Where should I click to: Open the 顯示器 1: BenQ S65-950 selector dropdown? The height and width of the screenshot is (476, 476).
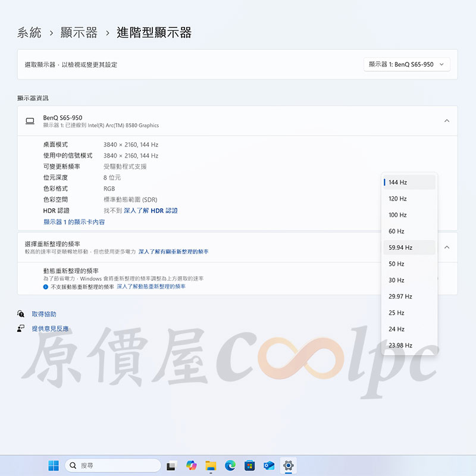click(x=407, y=64)
